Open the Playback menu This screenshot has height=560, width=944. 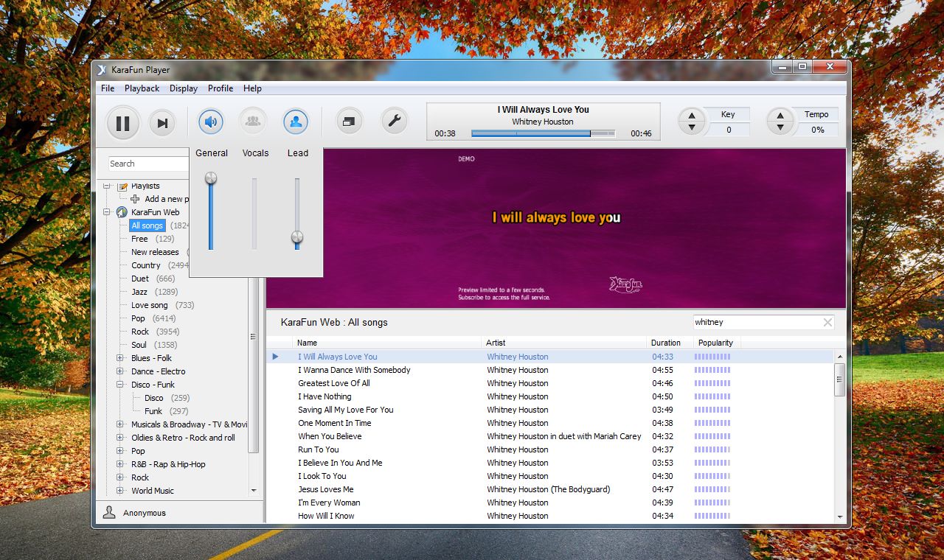(142, 88)
